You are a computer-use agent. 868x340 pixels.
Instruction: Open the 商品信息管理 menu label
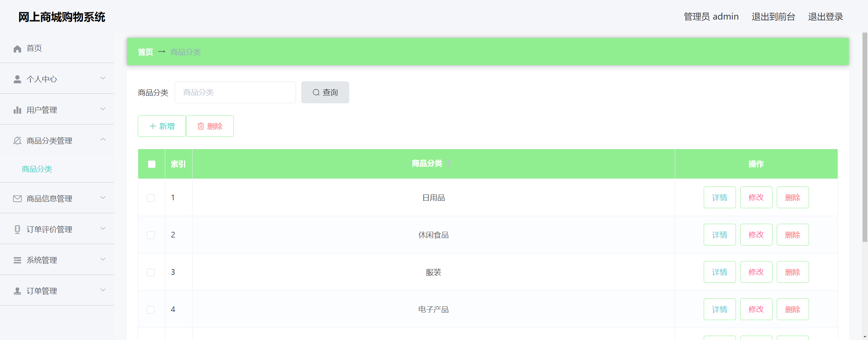point(49,199)
